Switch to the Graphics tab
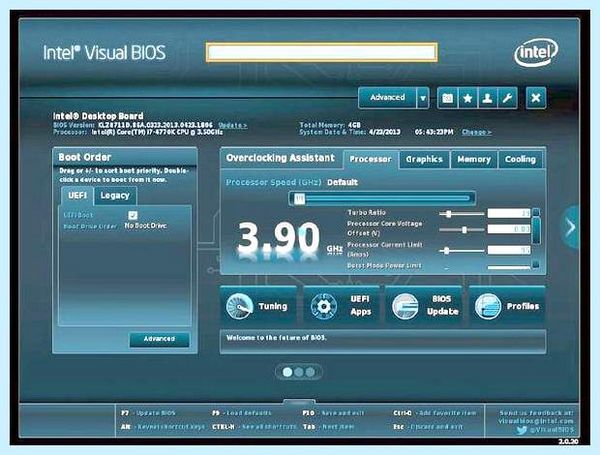600x455 pixels. click(424, 159)
